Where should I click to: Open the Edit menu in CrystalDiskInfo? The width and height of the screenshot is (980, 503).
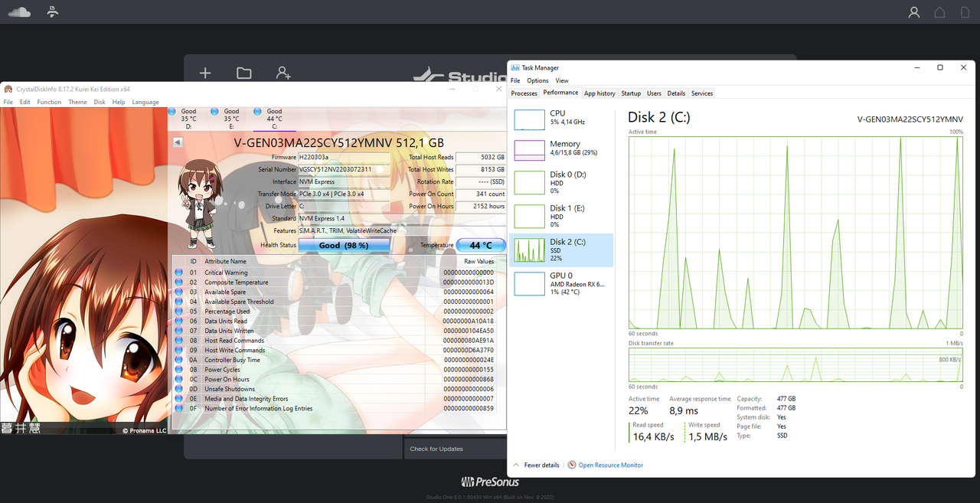[25, 102]
